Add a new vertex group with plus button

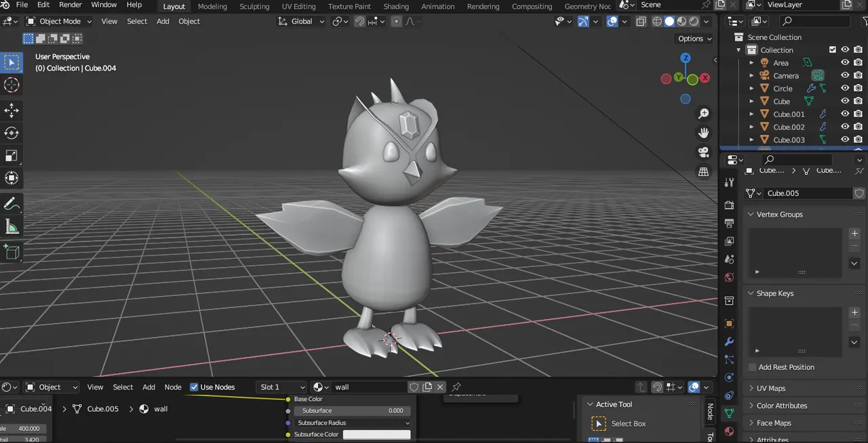tap(854, 234)
